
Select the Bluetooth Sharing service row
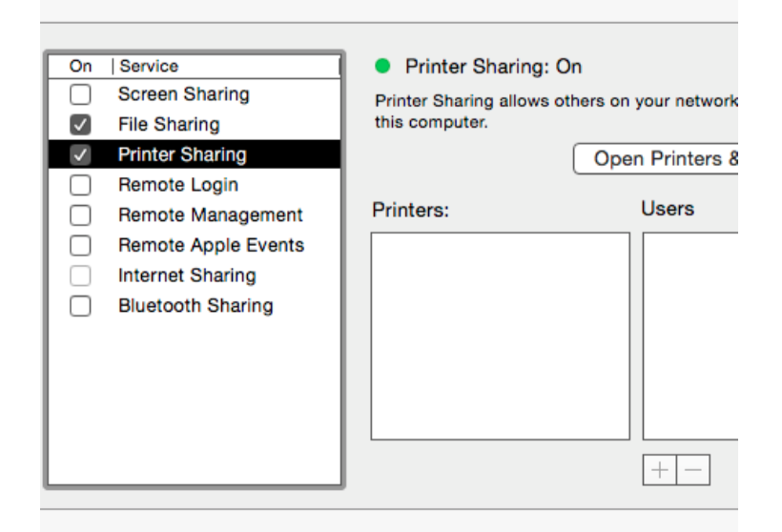pyautogui.click(x=195, y=306)
